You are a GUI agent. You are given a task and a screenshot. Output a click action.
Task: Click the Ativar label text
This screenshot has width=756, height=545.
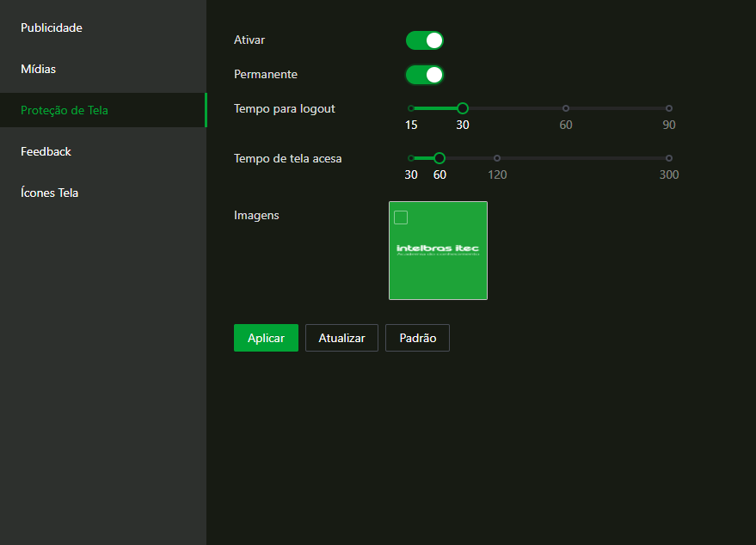pyautogui.click(x=249, y=40)
